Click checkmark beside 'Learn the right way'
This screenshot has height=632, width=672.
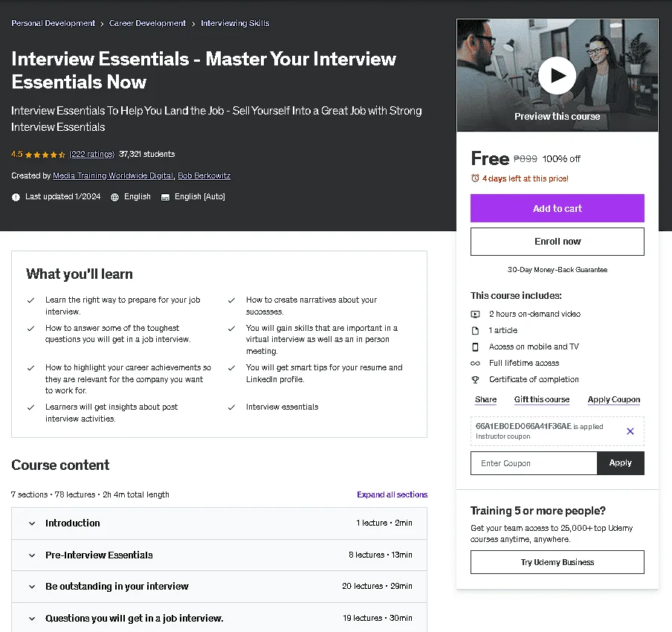(31, 300)
